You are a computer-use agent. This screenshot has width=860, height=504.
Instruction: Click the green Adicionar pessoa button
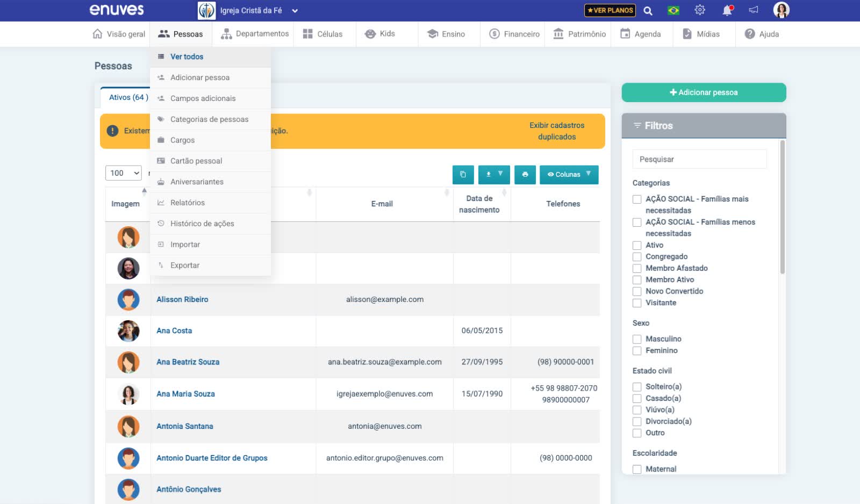tap(704, 92)
